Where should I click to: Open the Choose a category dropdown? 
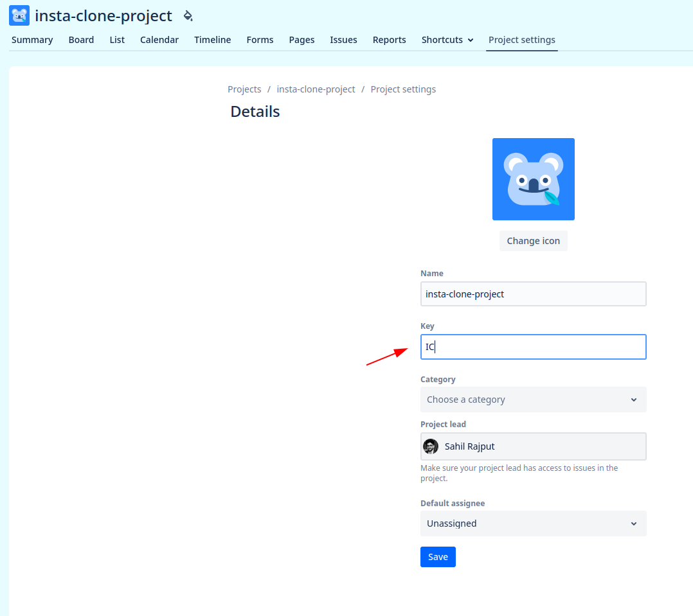(534, 400)
